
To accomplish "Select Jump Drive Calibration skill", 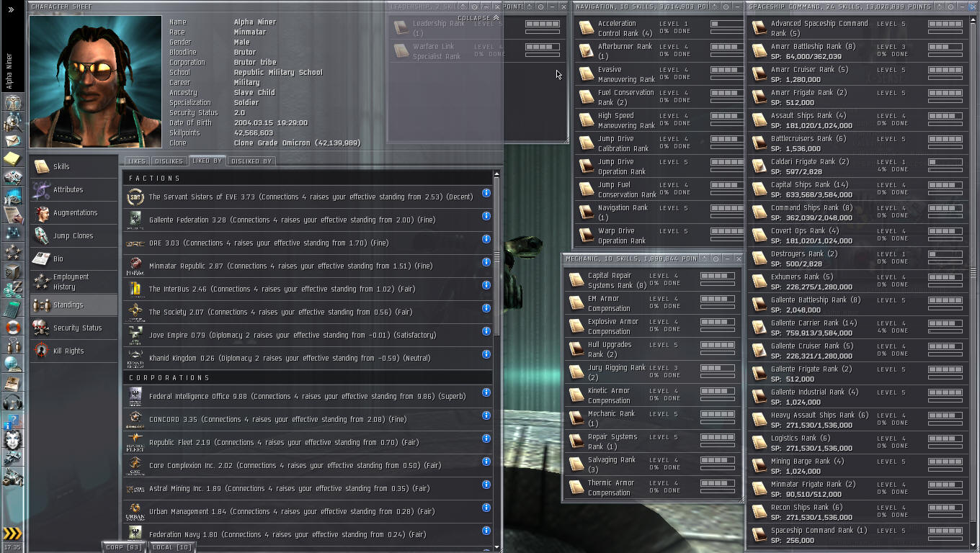I will click(x=660, y=143).
